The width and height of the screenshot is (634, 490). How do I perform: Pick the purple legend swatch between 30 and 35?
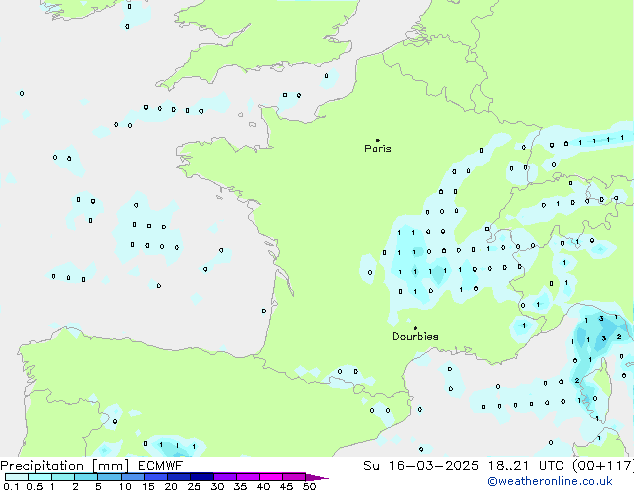(x=228, y=477)
